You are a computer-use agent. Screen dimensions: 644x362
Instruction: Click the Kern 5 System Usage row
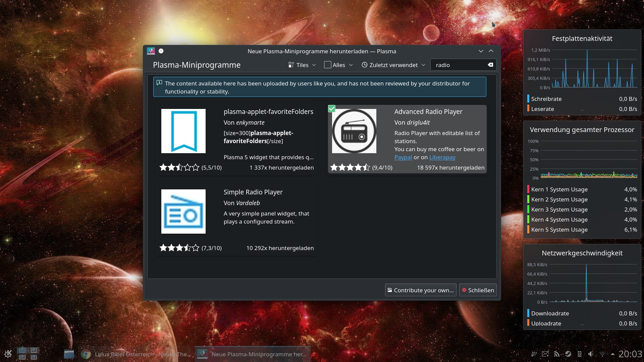click(x=582, y=230)
